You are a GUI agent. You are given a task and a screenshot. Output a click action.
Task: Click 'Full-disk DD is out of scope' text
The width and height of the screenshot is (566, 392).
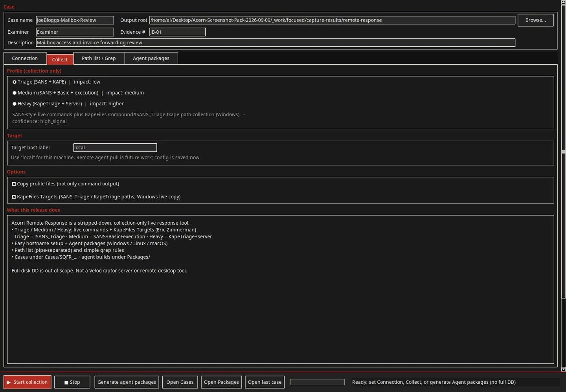tap(99, 271)
